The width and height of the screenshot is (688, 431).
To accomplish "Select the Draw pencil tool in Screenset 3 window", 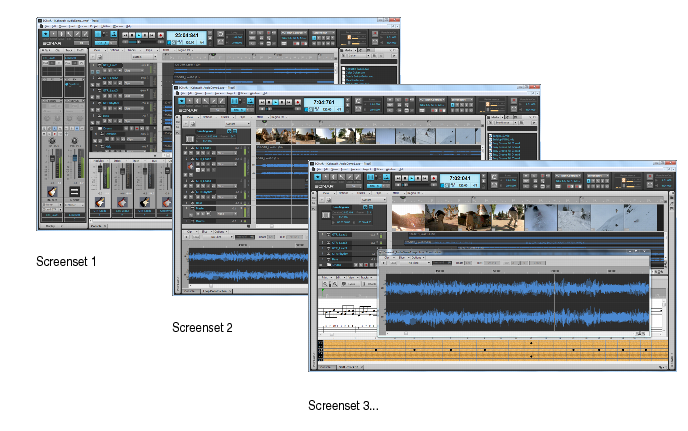I will [349, 177].
